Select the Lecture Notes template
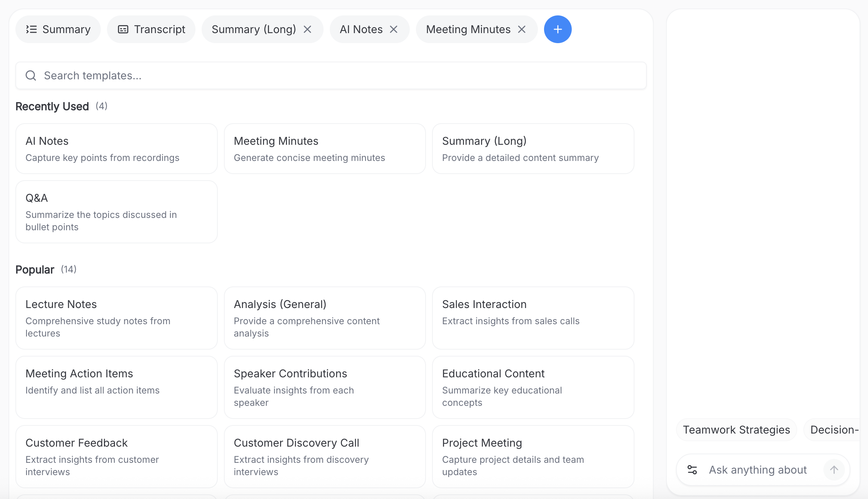 116,318
